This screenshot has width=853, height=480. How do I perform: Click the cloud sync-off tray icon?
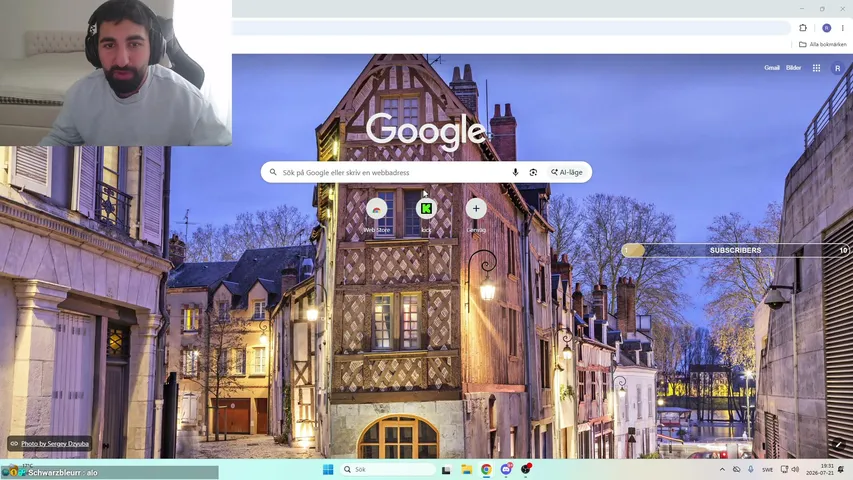(736, 469)
